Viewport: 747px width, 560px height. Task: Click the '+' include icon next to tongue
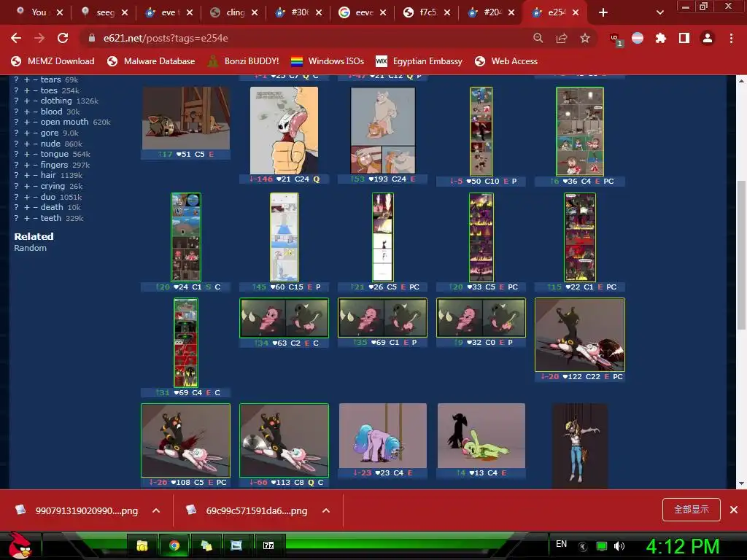pos(27,154)
